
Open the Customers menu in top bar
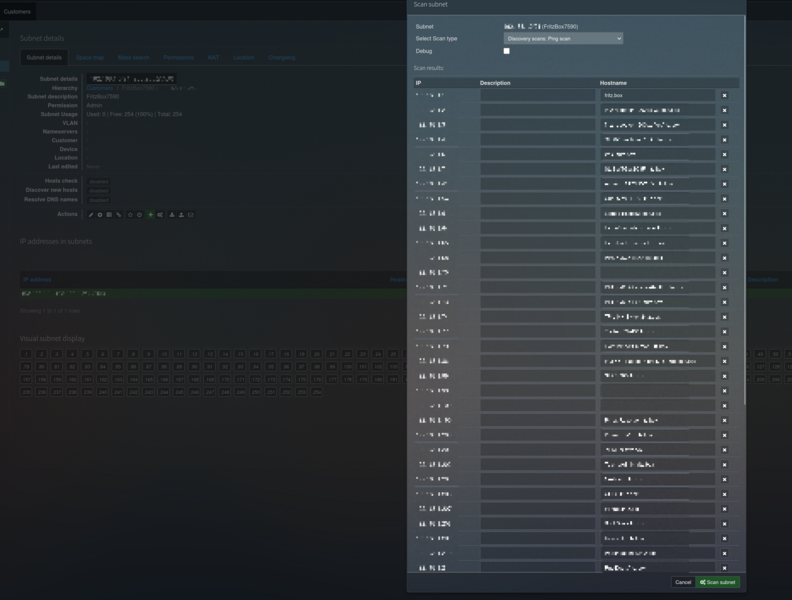click(17, 12)
